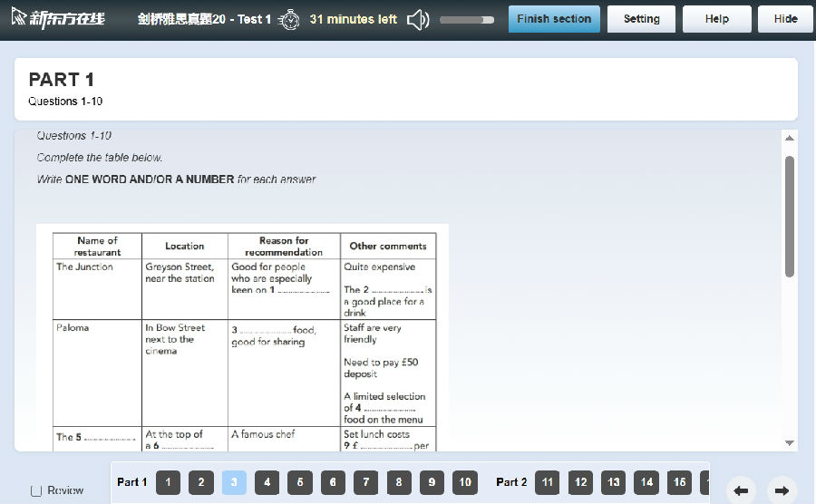
Task: Go to question 11 in Part 2
Action: tap(548, 482)
